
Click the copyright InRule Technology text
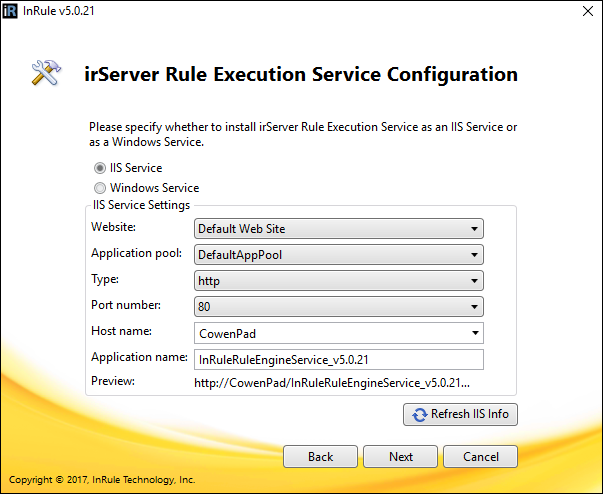102,480
